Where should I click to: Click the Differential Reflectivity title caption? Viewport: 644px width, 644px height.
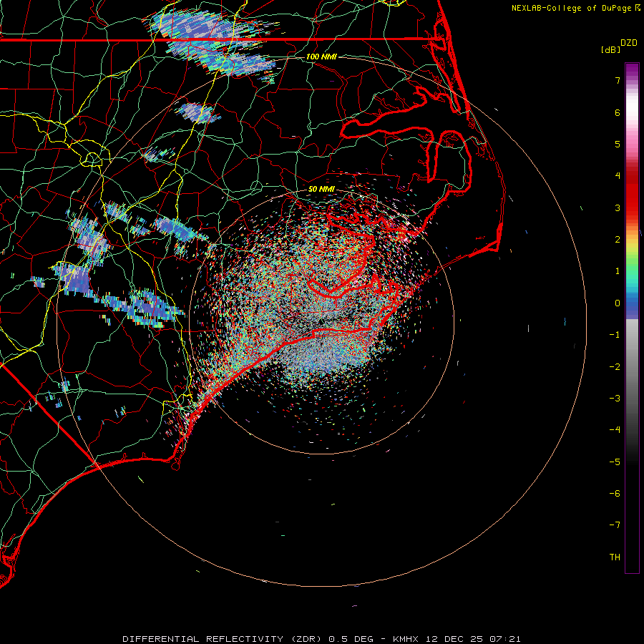pyautogui.click(x=321, y=639)
